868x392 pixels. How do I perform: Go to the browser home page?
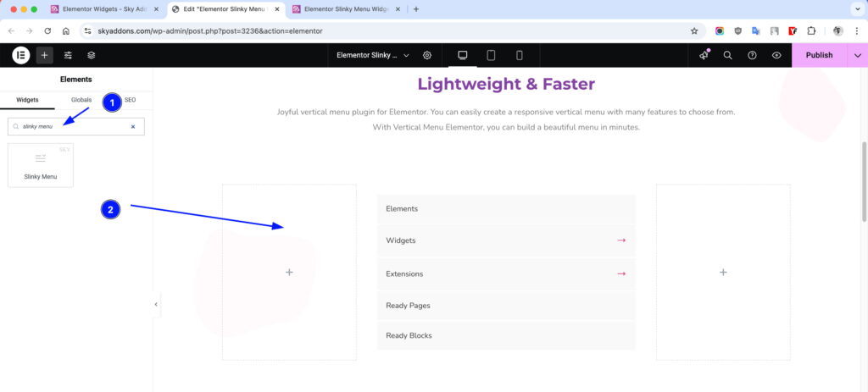click(66, 31)
